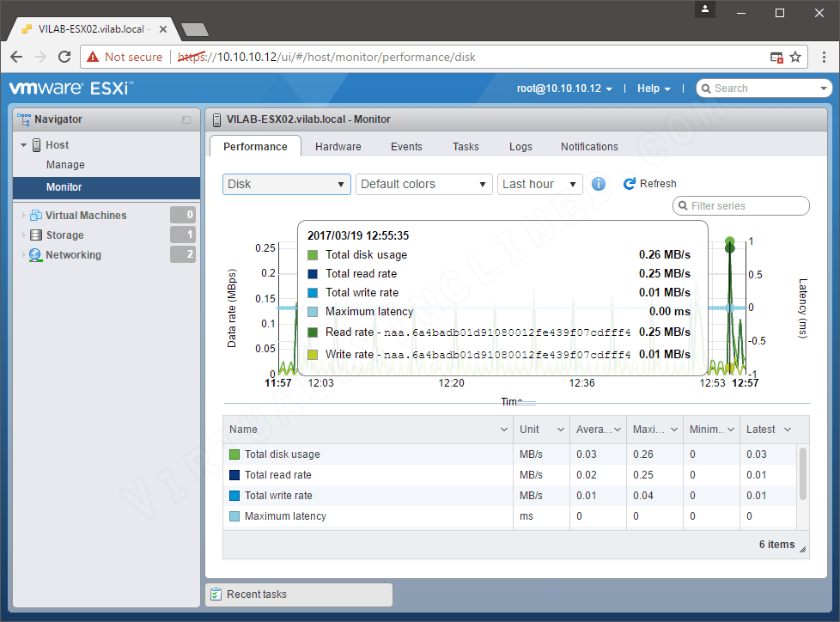
Task: Click the Maximum latency row name
Action: tap(285, 516)
